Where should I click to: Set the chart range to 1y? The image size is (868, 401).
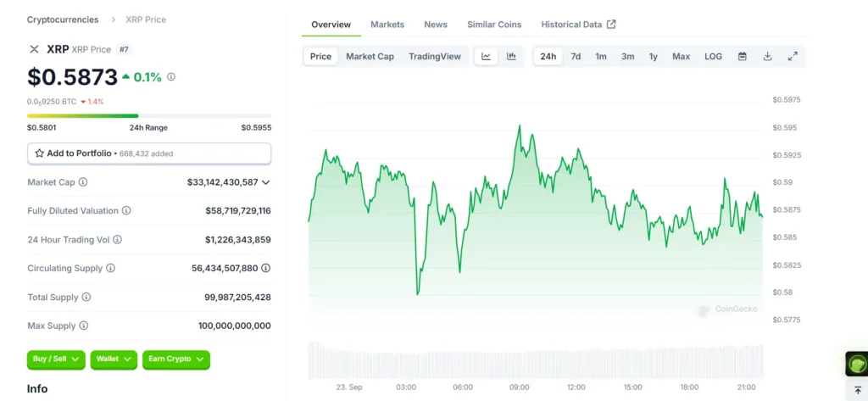pyautogui.click(x=654, y=57)
